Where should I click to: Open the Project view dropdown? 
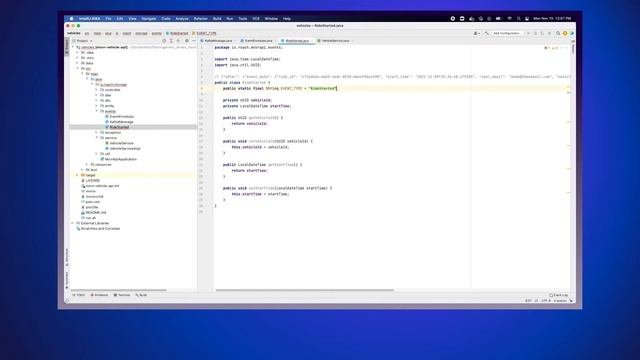point(82,41)
